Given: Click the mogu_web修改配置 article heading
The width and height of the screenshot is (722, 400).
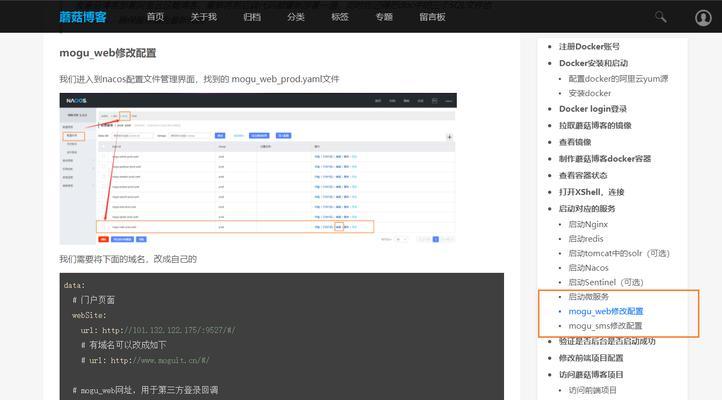Looking at the screenshot, I should tap(108, 53).
